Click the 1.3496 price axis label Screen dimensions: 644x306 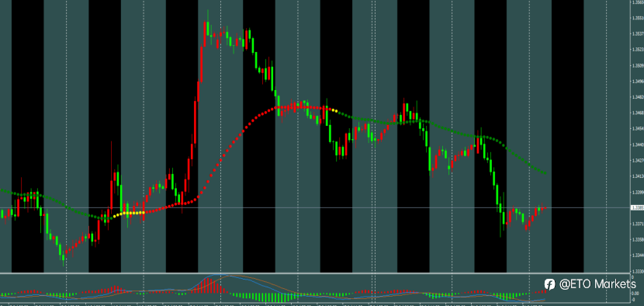(638, 82)
